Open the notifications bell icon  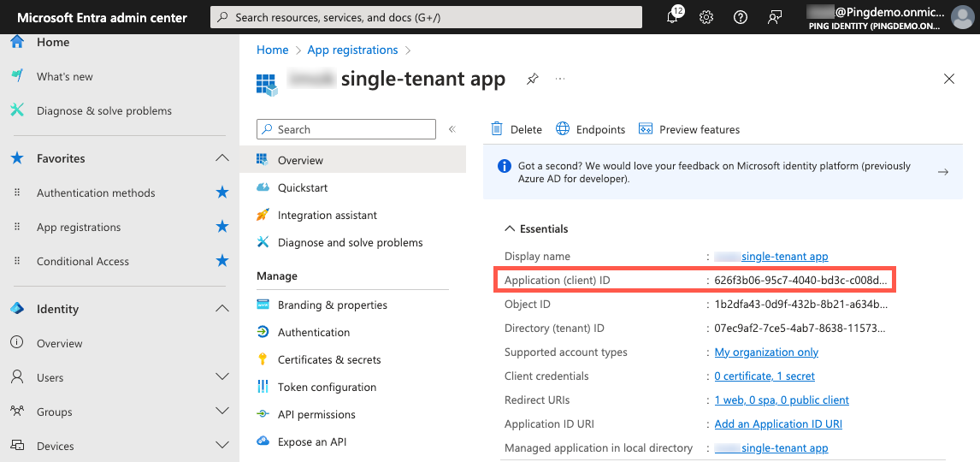[x=674, y=16]
